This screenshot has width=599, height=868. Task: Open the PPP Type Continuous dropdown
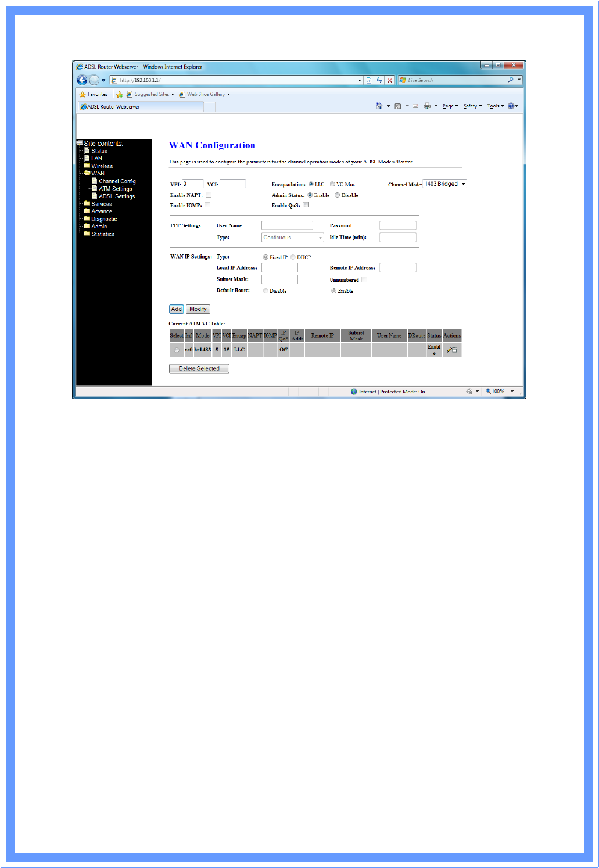coord(293,237)
